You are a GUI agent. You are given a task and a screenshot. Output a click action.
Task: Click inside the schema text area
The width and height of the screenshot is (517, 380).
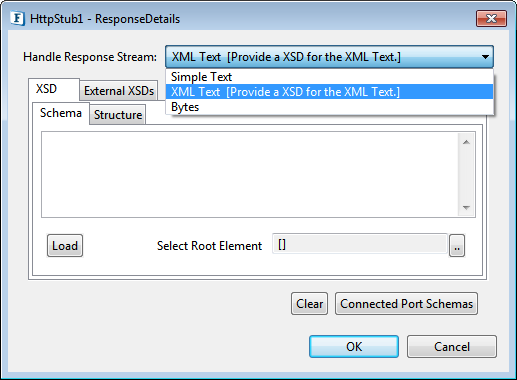click(x=250, y=175)
